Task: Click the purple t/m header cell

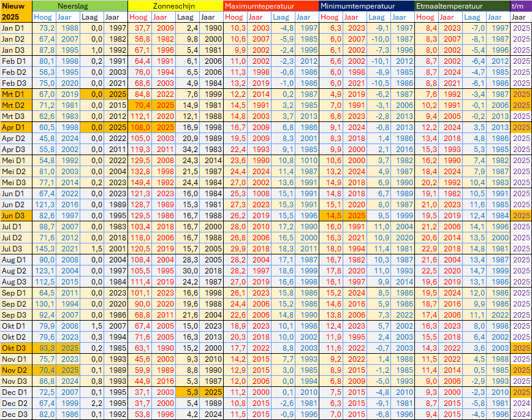Action: coord(521,6)
